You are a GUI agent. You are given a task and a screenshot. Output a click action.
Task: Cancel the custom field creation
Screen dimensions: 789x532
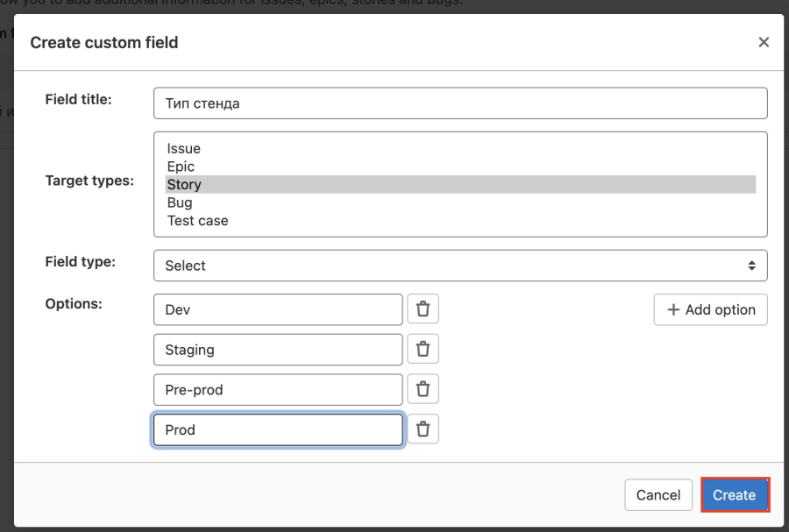[x=658, y=495]
